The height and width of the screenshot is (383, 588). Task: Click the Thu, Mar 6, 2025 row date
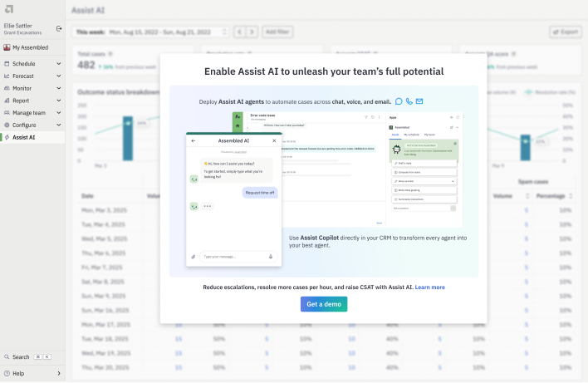pos(104,253)
